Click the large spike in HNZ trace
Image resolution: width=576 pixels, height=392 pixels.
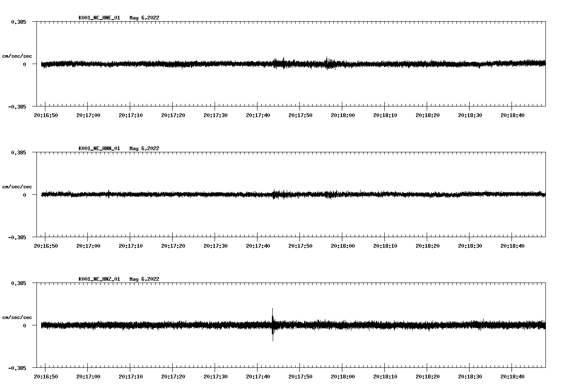coord(273,324)
